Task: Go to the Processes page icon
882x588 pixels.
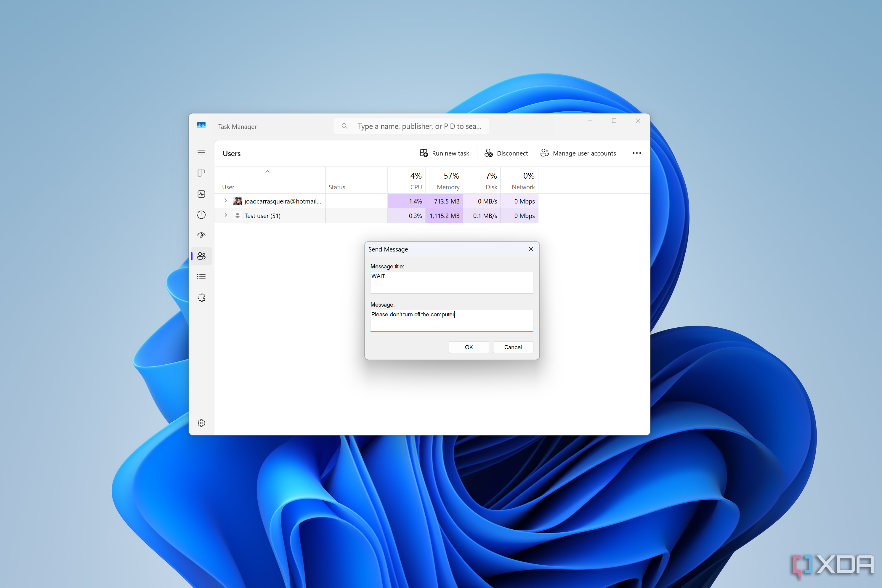Action: click(201, 173)
